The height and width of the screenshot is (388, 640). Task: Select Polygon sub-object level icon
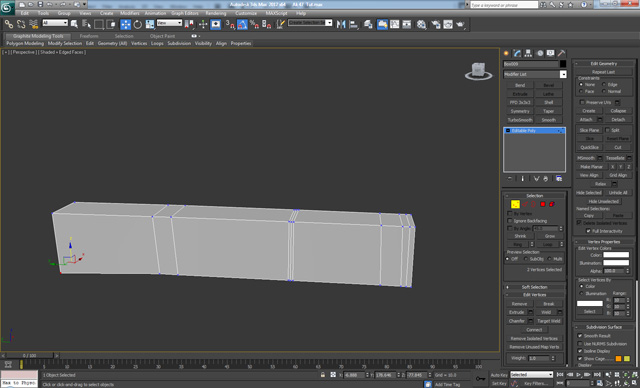click(543, 204)
